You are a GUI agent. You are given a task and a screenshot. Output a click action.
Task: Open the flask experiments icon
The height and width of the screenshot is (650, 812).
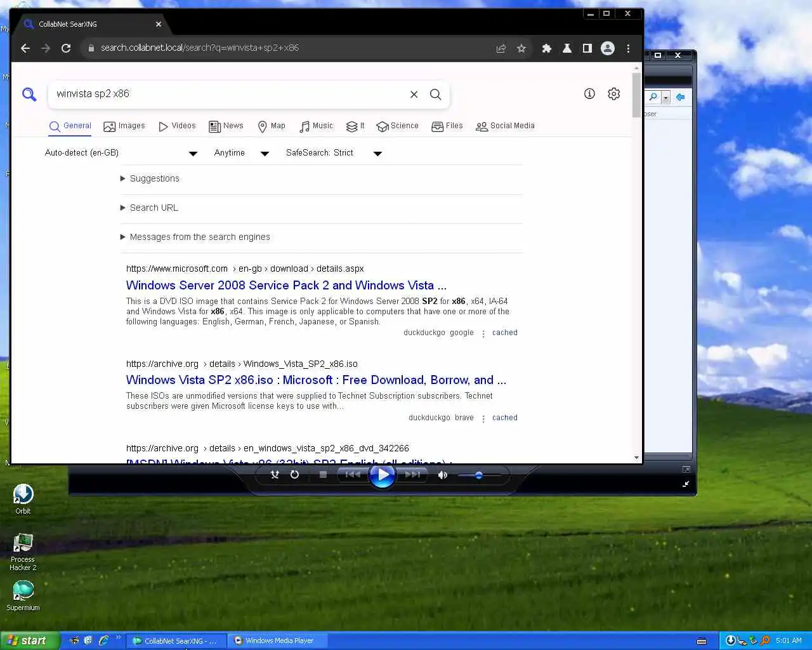click(567, 48)
